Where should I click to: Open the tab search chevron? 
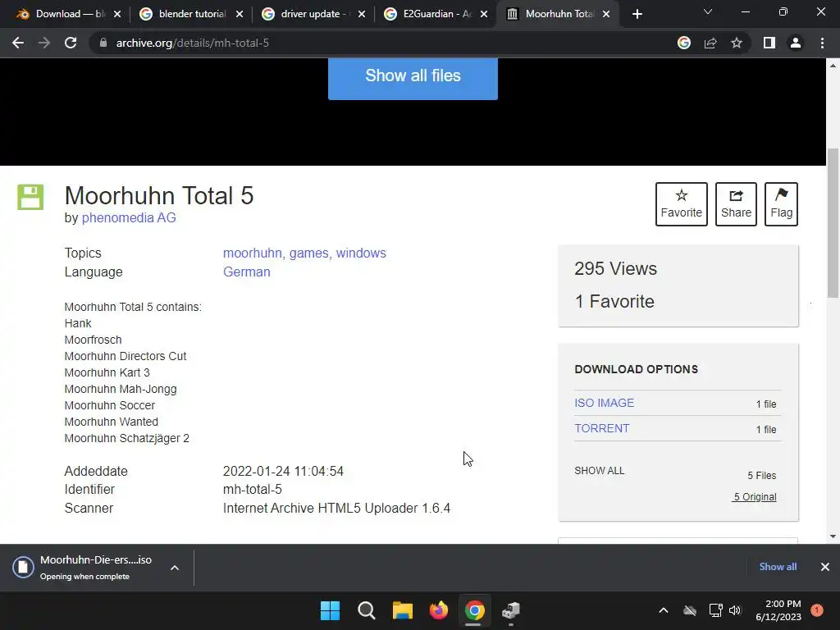(708, 11)
